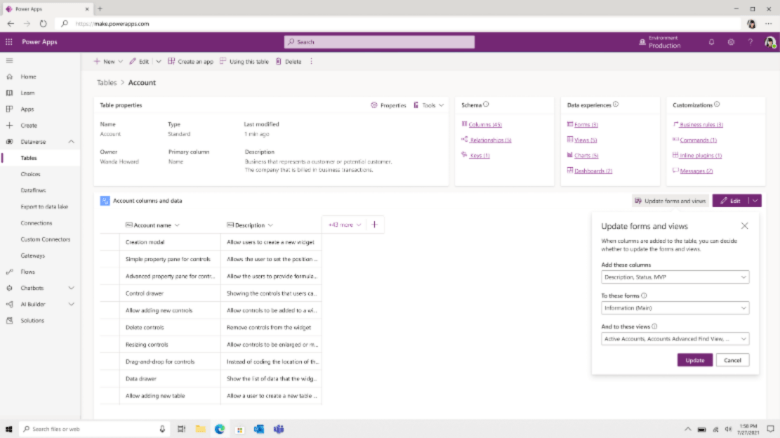Collapse the Dataverse section in sidebar
This screenshot has width=780, height=438.
(71, 142)
